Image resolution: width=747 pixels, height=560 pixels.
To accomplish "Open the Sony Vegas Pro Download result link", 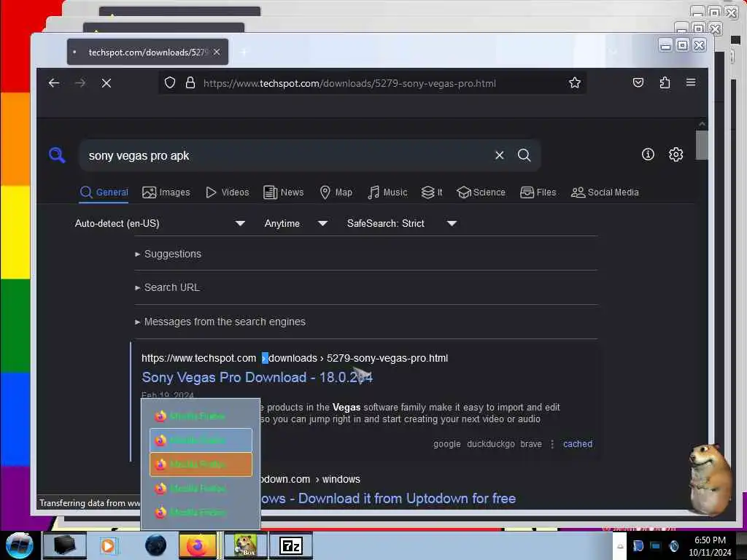I will (x=258, y=378).
